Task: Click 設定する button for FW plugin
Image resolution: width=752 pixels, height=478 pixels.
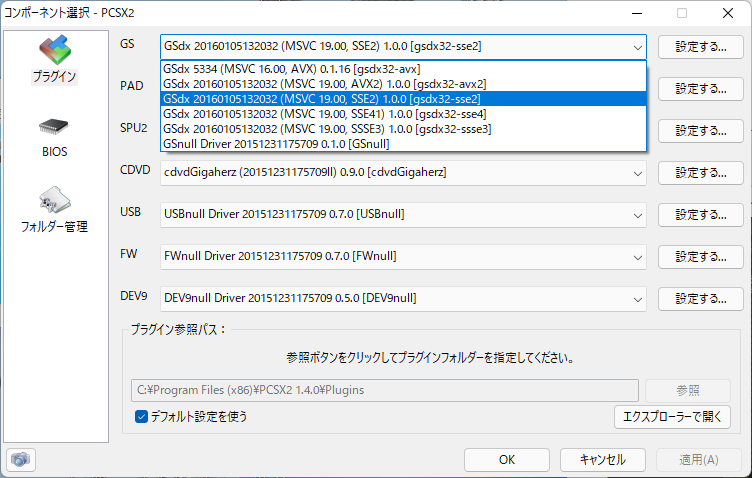Action: (x=701, y=256)
